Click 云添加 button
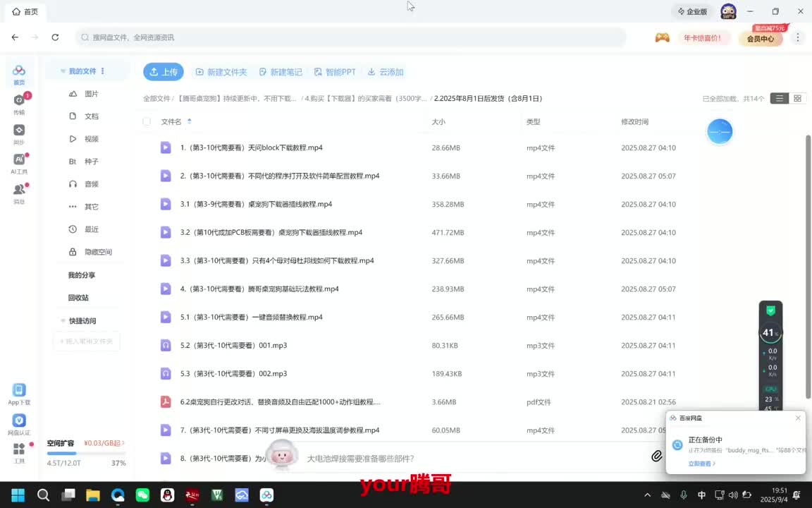Screen dimensions: 812x508 [386, 72]
